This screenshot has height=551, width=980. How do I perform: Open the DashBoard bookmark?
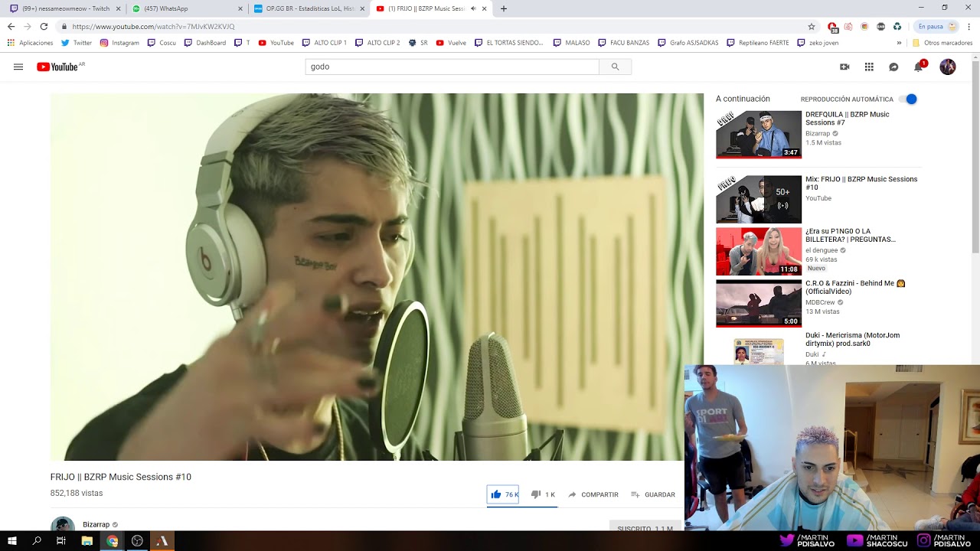coord(204,43)
